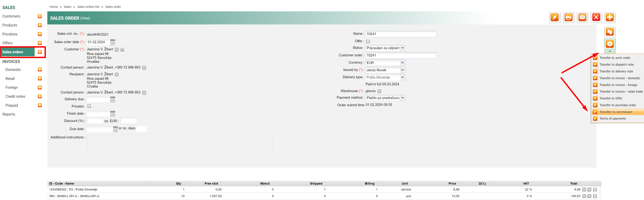Print the sales order with printer icon
The image size is (644, 200).
(569, 17)
